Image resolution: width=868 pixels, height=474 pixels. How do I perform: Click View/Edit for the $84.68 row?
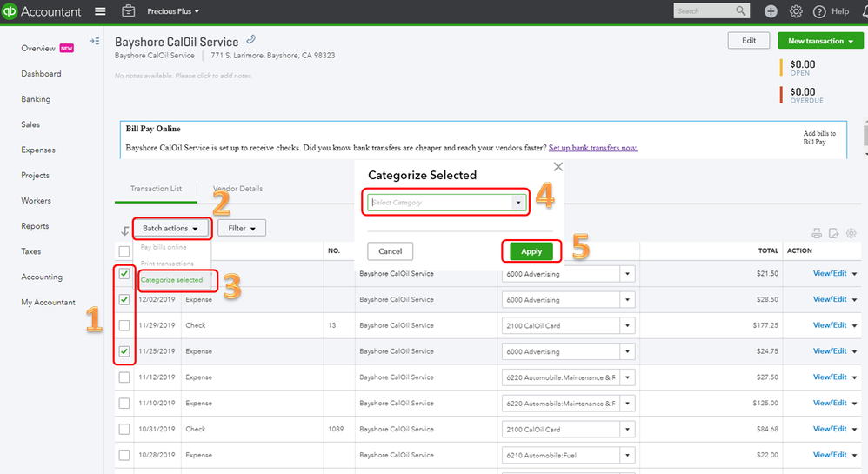click(x=829, y=429)
